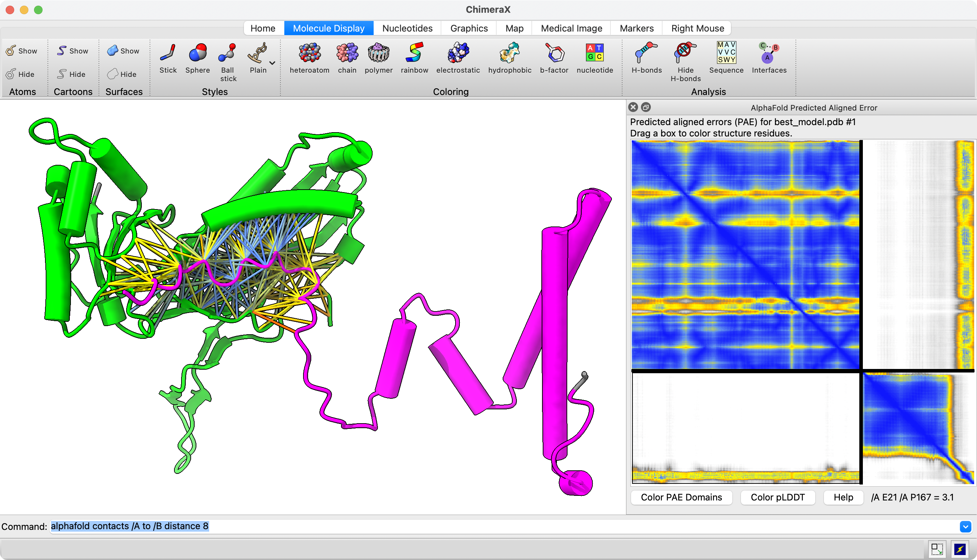Show atoms using the Atoms Show icon

[22, 51]
